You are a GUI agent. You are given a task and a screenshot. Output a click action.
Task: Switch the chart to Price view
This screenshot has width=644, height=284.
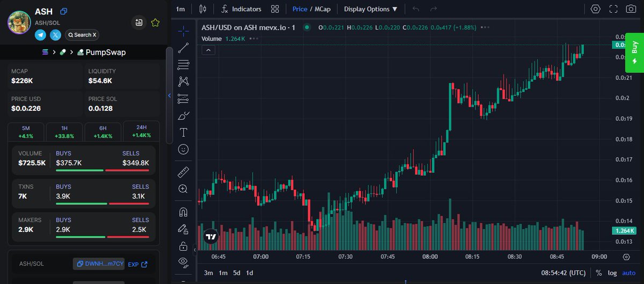tap(300, 9)
